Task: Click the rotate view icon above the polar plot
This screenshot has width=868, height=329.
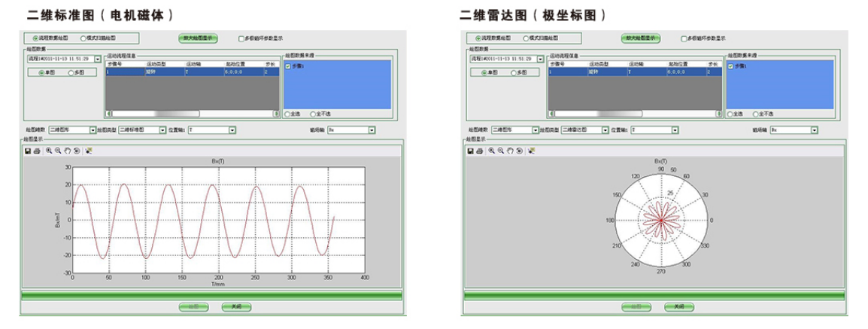Action: 518,151
